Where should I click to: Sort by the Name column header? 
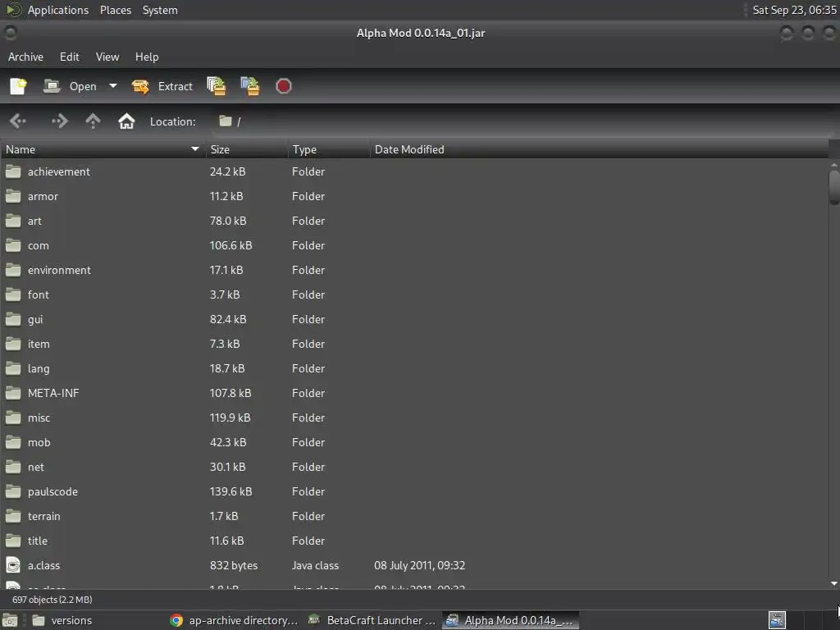point(103,149)
